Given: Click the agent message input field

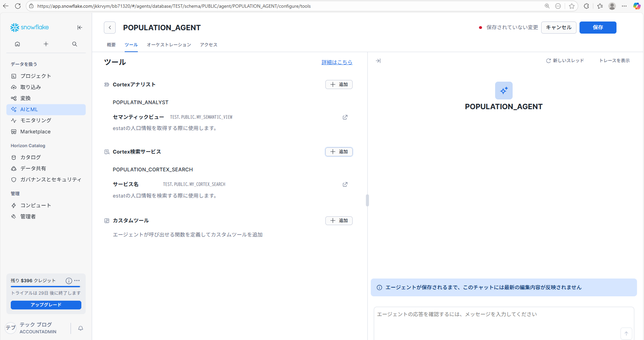Looking at the screenshot, I should [504, 323].
